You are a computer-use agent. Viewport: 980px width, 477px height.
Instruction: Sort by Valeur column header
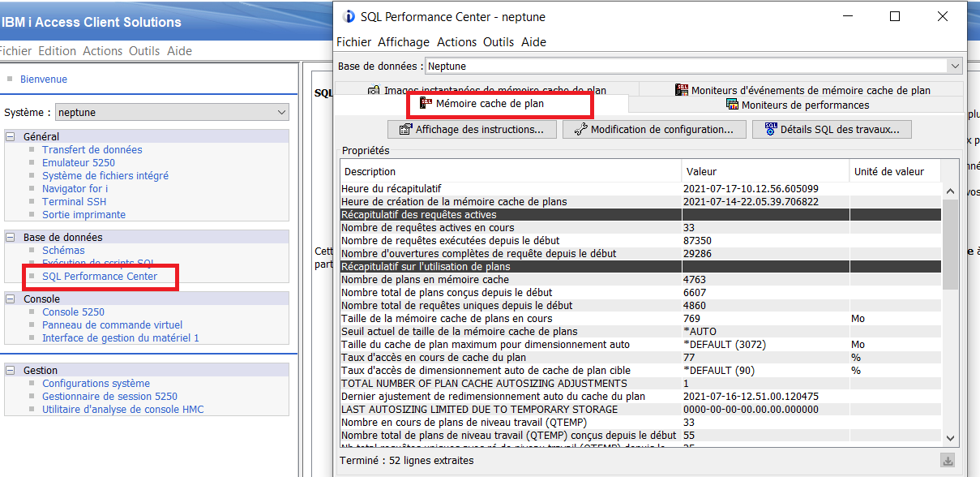point(766,171)
